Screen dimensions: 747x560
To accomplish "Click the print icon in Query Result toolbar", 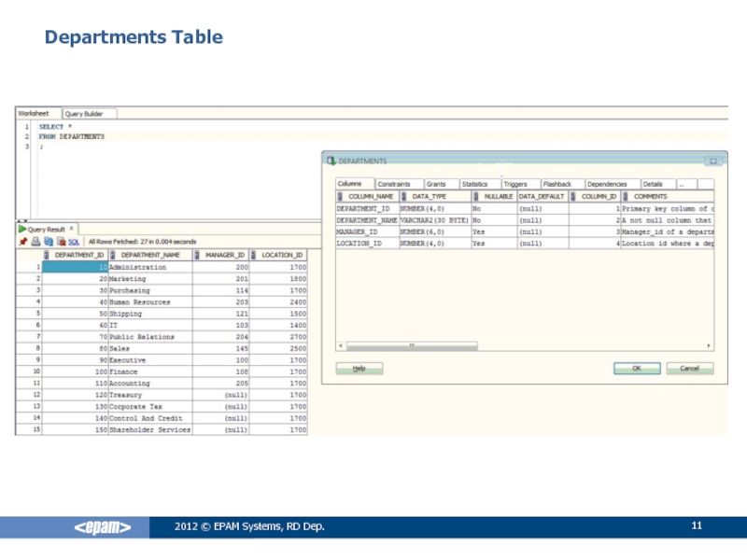I will point(35,240).
